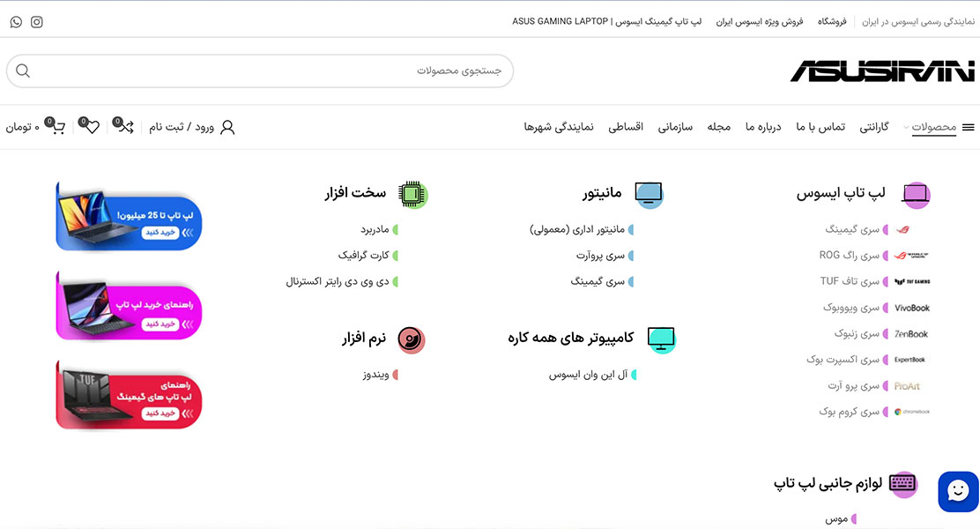Click the VivoBook logo
Image resolution: width=980 pixels, height=529 pixels.
point(912,308)
